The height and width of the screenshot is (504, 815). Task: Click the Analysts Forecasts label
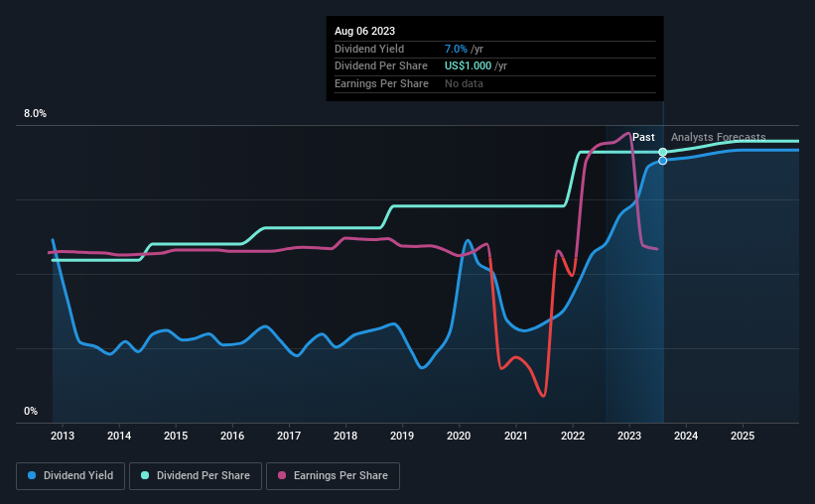(719, 137)
